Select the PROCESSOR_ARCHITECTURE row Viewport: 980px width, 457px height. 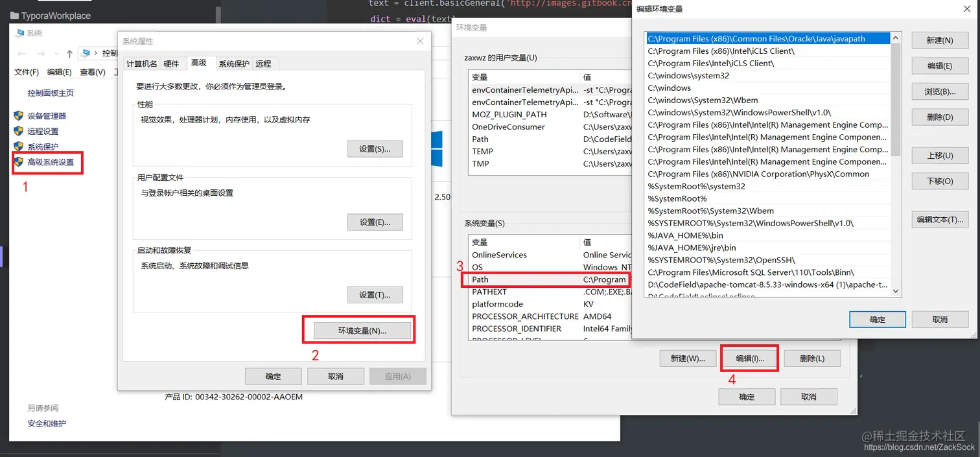(x=550, y=316)
